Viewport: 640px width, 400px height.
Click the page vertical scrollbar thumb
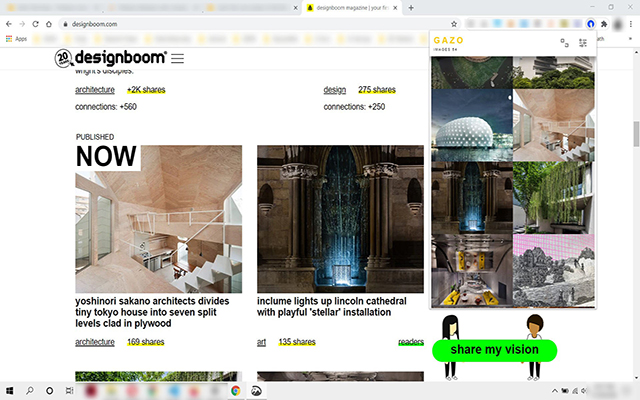point(636,134)
